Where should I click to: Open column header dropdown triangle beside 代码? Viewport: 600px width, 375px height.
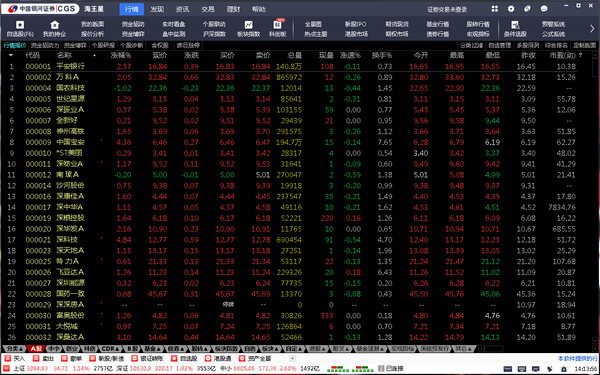tap(11, 55)
